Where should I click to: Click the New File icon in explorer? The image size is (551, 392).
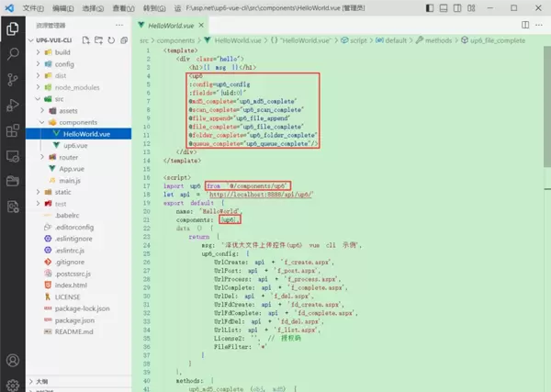(84, 39)
